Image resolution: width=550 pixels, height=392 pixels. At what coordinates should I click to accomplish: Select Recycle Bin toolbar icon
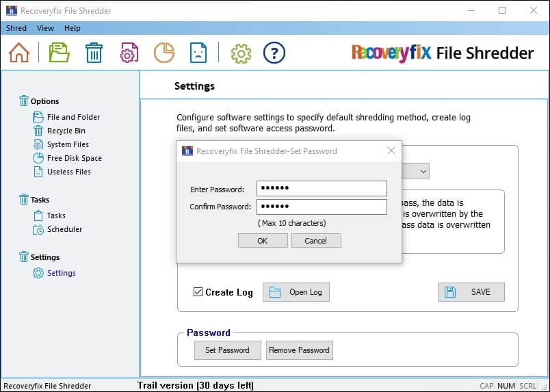pyautogui.click(x=94, y=53)
